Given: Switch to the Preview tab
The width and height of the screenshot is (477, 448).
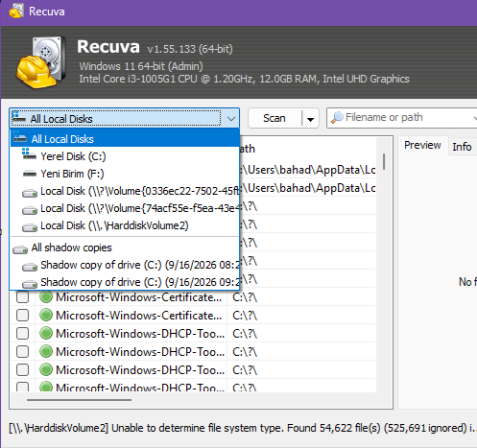Looking at the screenshot, I should click(x=422, y=145).
